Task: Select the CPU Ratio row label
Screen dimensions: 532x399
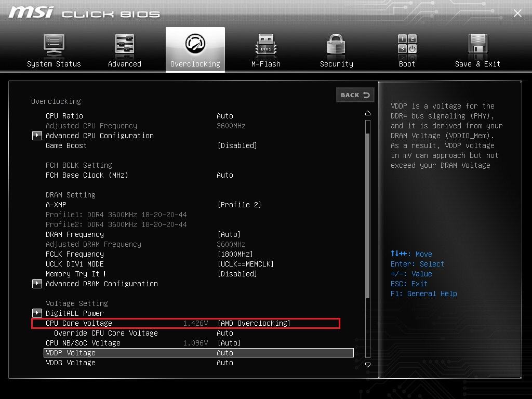Action: [x=64, y=116]
